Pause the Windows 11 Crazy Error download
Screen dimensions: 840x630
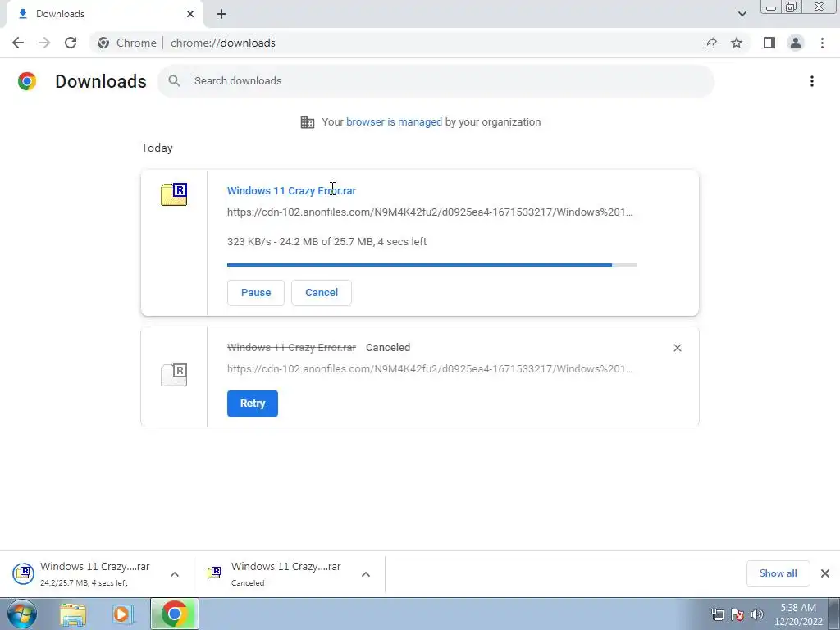coord(256,293)
